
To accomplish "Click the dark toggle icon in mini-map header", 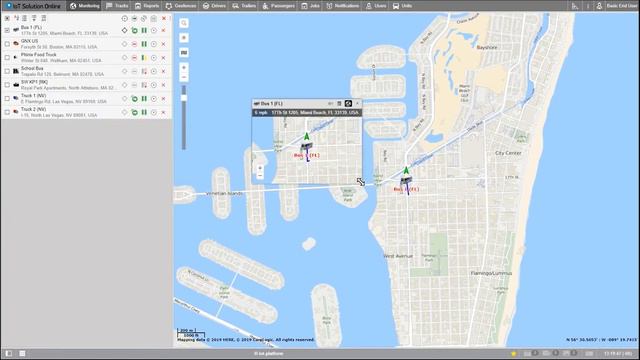I will point(348,104).
